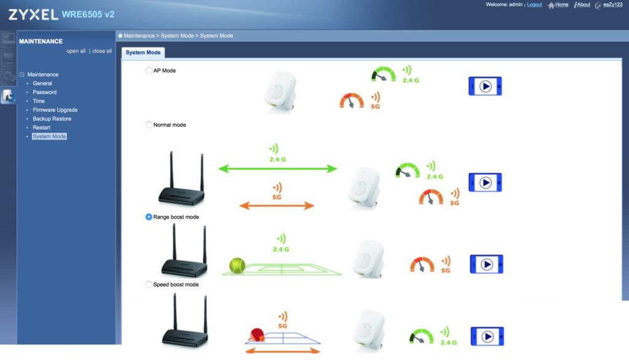Collapse the Maintenance tree node
This screenshot has width=629, height=364.
[x=21, y=75]
